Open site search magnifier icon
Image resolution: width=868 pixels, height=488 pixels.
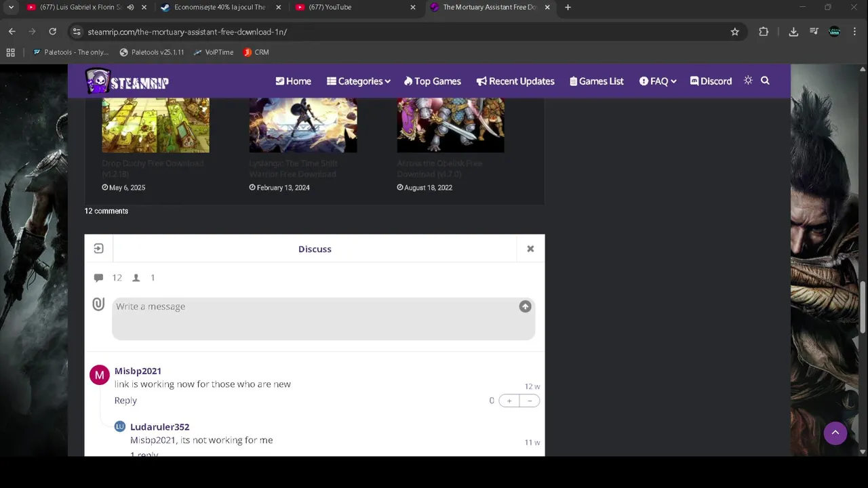click(765, 81)
